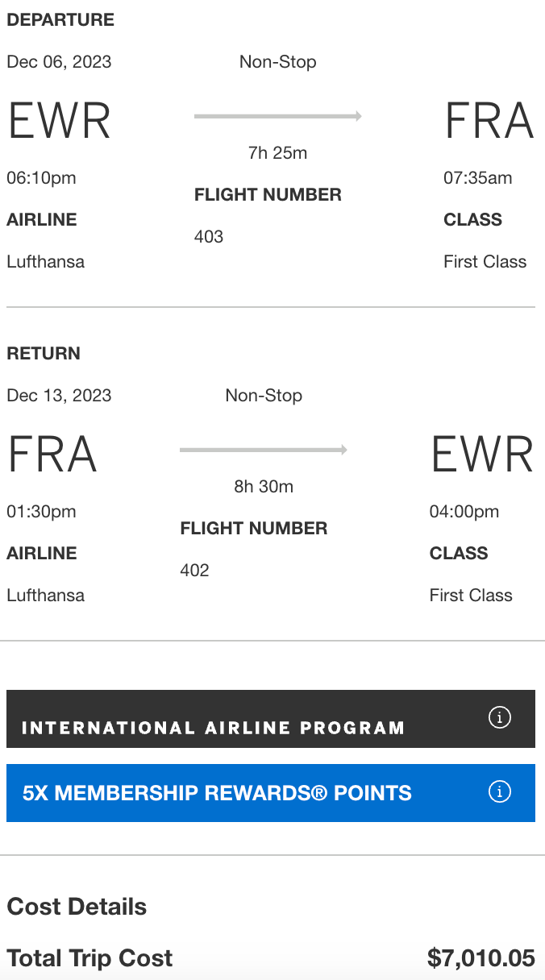545x980 pixels.
Task: Expand the Cost Details section
Action: pos(77,907)
